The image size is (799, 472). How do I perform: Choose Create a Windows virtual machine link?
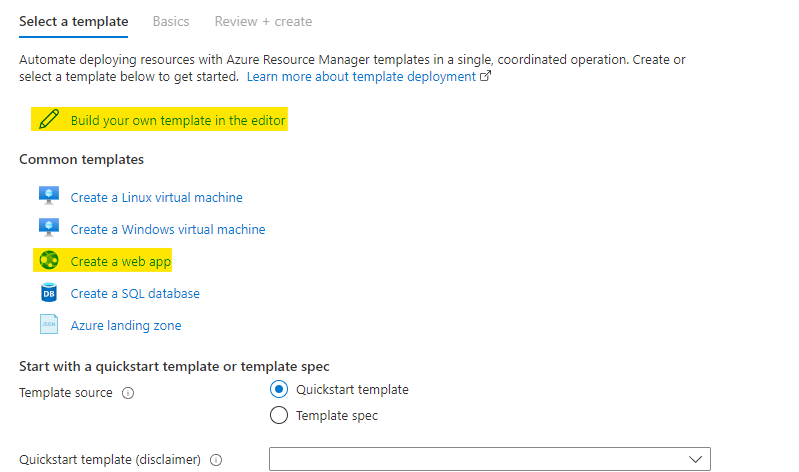tap(168, 230)
